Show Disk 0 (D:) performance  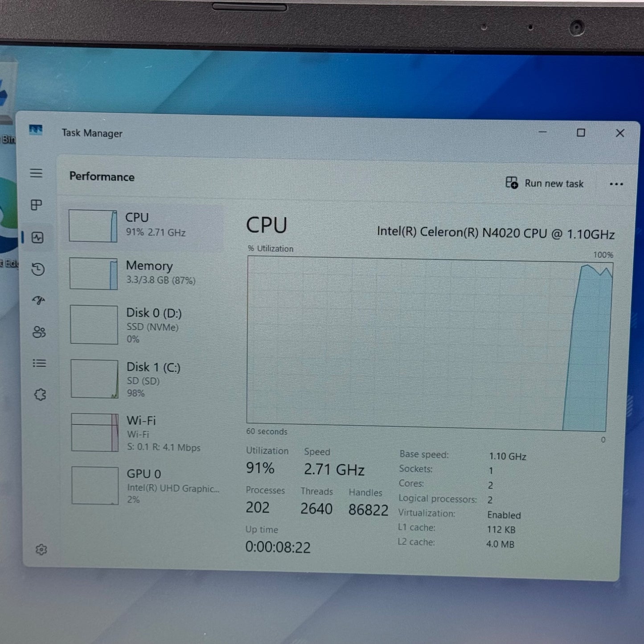click(x=147, y=325)
